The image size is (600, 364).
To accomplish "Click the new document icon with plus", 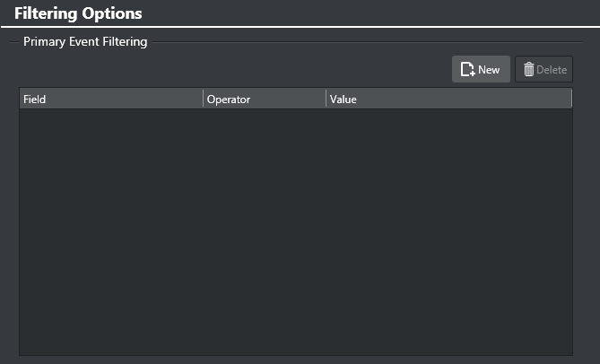I will [467, 70].
